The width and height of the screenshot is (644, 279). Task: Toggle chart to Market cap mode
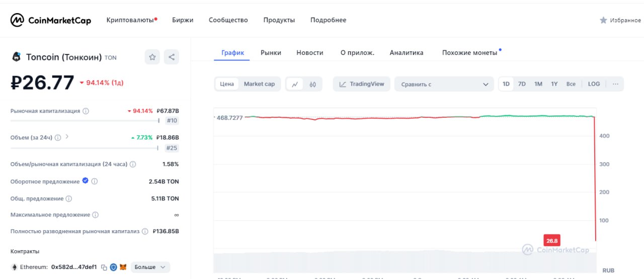(259, 84)
